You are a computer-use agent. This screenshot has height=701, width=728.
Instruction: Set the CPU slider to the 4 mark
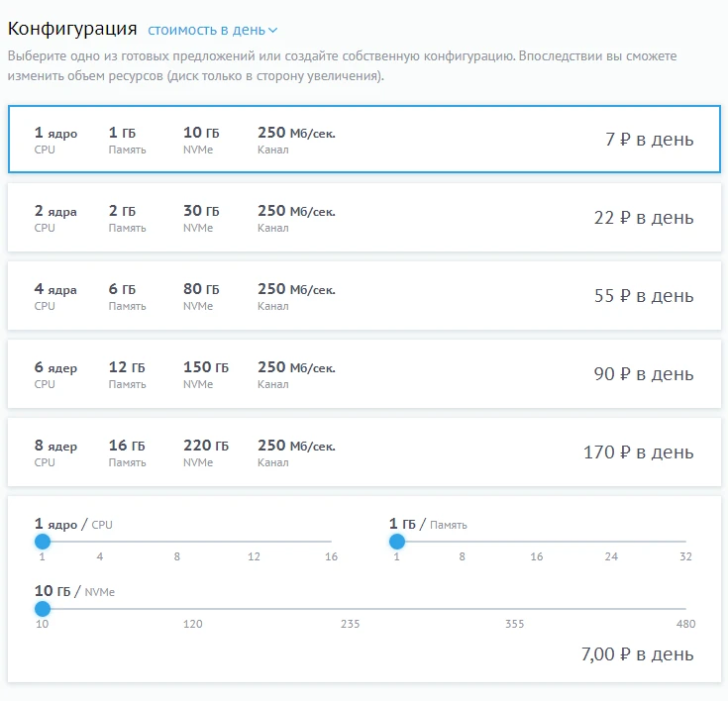point(100,542)
